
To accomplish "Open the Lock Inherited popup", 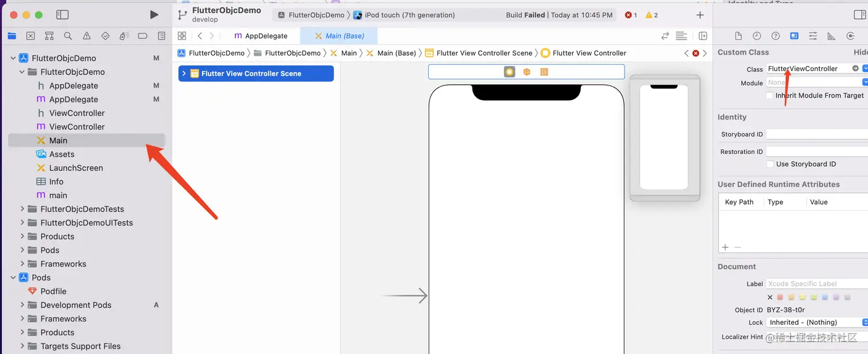I will [817, 322].
